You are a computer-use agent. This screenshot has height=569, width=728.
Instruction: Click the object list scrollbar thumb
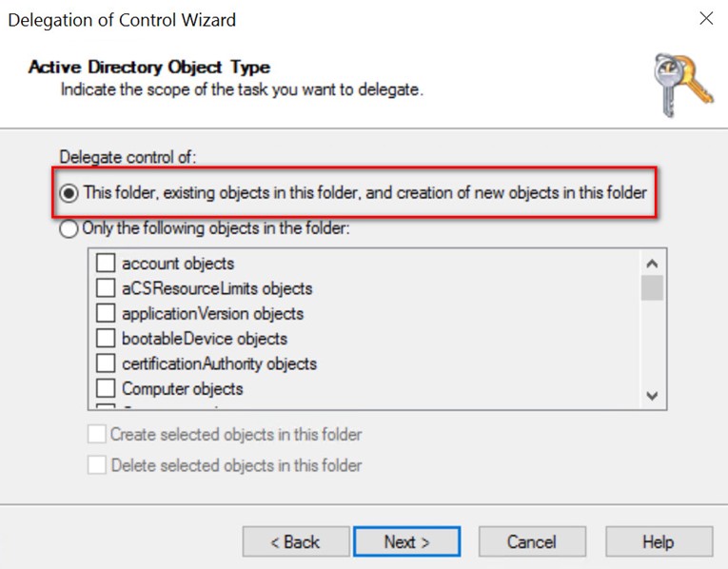pyautogui.click(x=652, y=287)
